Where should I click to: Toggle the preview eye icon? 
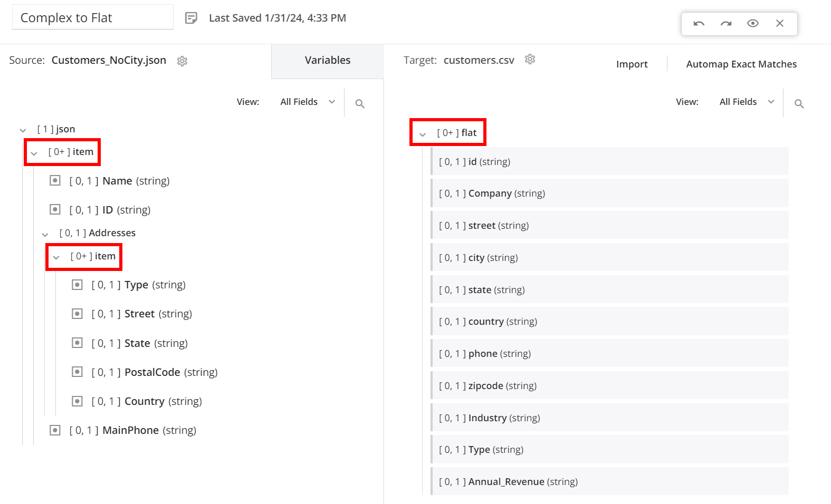(x=753, y=23)
